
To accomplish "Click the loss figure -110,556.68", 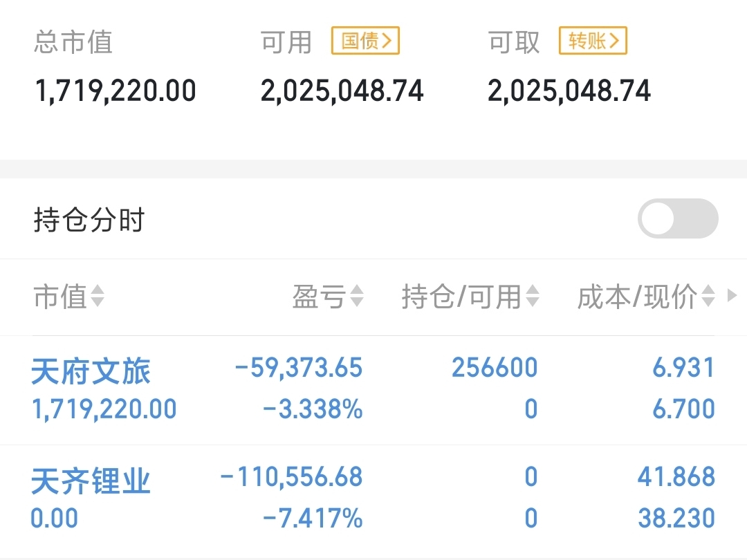I will [292, 477].
